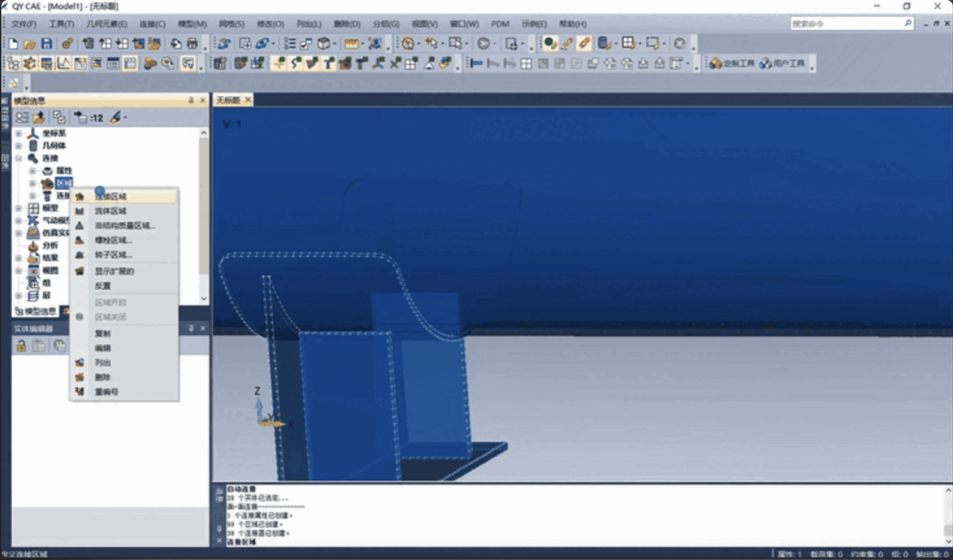Image resolution: width=953 pixels, height=560 pixels.
Task: Open dropdown arrow next to 3D box icon
Action: coord(334,44)
